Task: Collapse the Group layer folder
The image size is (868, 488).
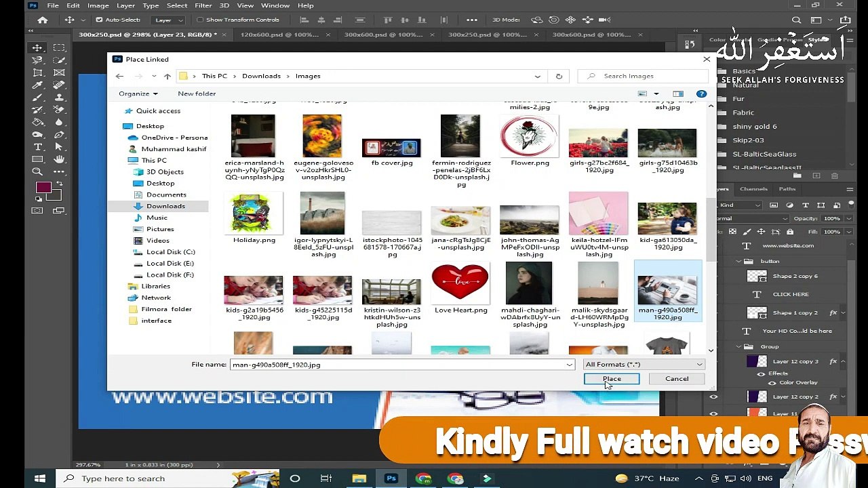Action: click(x=738, y=346)
